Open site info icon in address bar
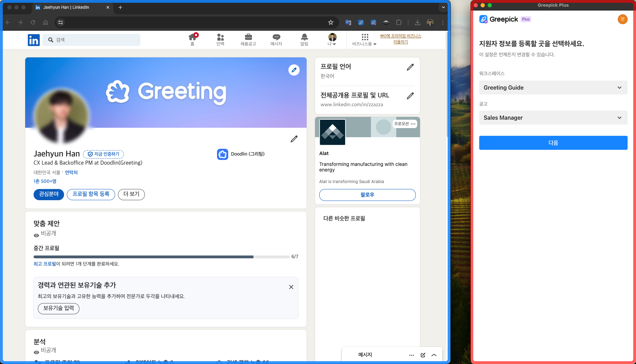 point(61,22)
